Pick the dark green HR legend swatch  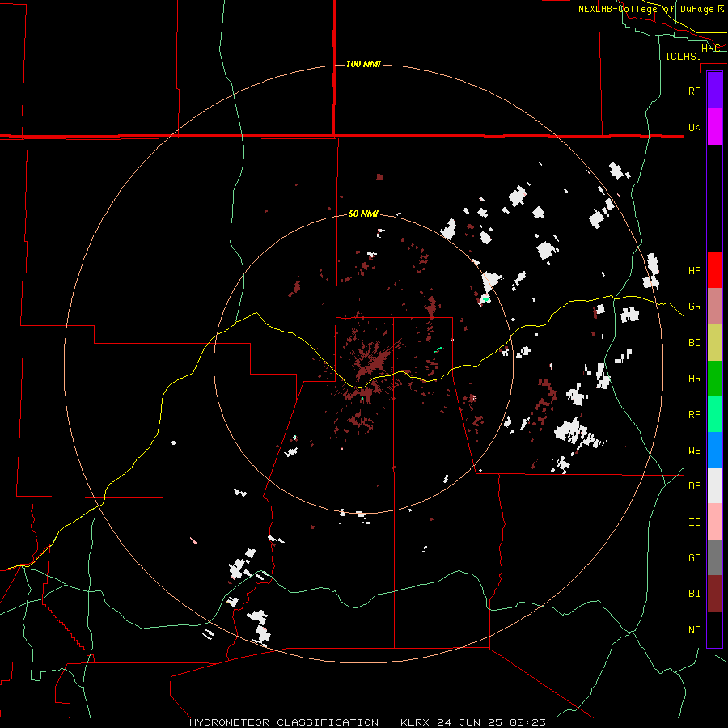tap(714, 379)
